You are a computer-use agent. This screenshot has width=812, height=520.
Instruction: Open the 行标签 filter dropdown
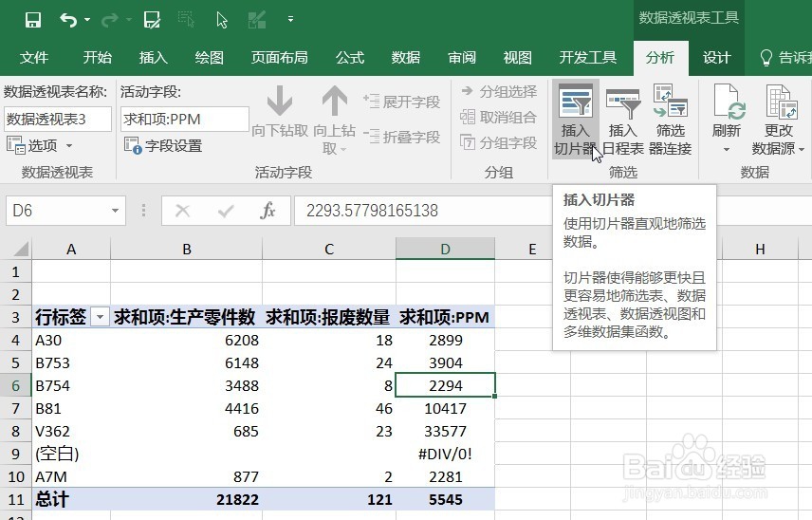[100, 316]
